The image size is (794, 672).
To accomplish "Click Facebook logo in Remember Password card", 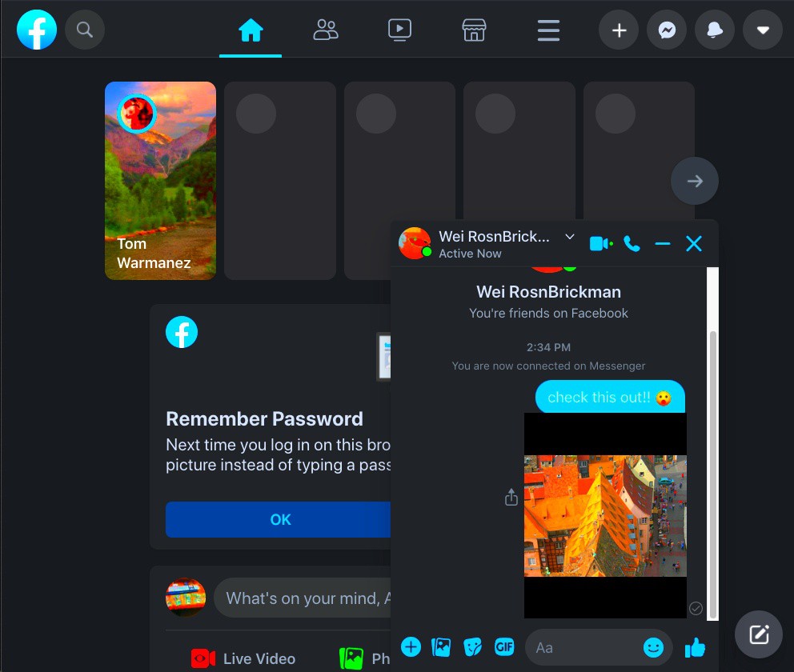I will click(x=182, y=332).
